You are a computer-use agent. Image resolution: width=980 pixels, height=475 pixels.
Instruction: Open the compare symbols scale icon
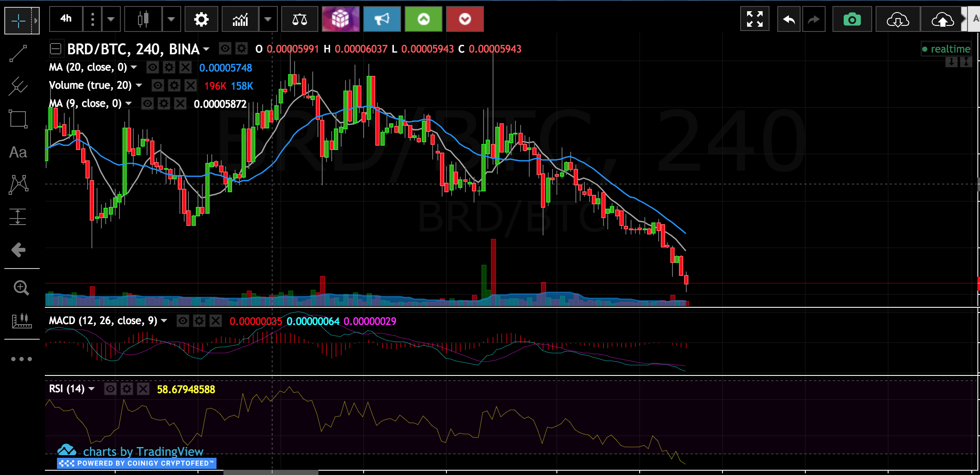point(299,19)
